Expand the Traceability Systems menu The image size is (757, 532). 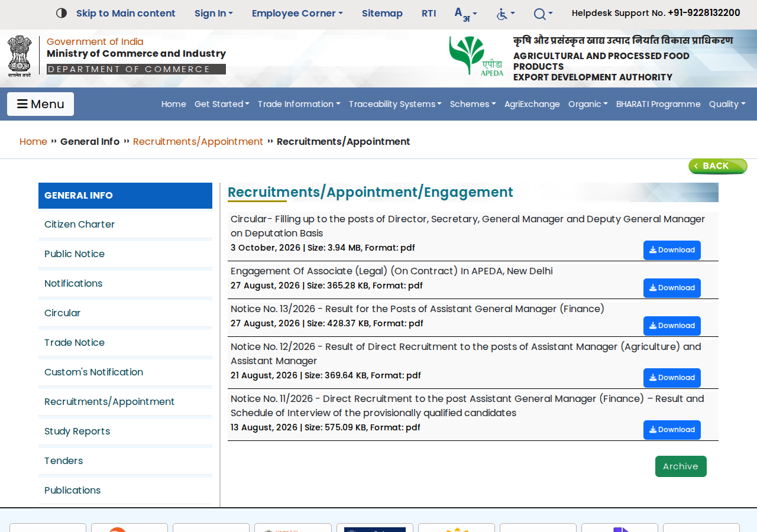click(395, 104)
